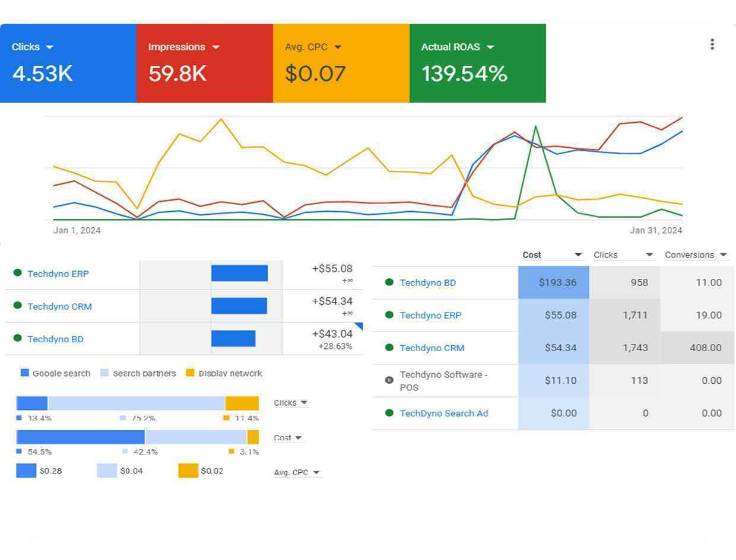Open the three-dot more options menu
The width and height of the screenshot is (736, 560).
click(x=712, y=44)
